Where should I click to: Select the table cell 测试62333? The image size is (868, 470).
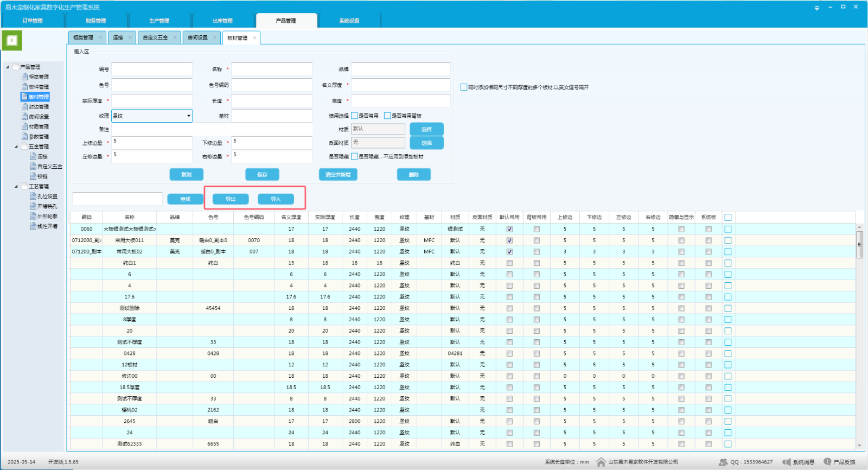[129, 444]
